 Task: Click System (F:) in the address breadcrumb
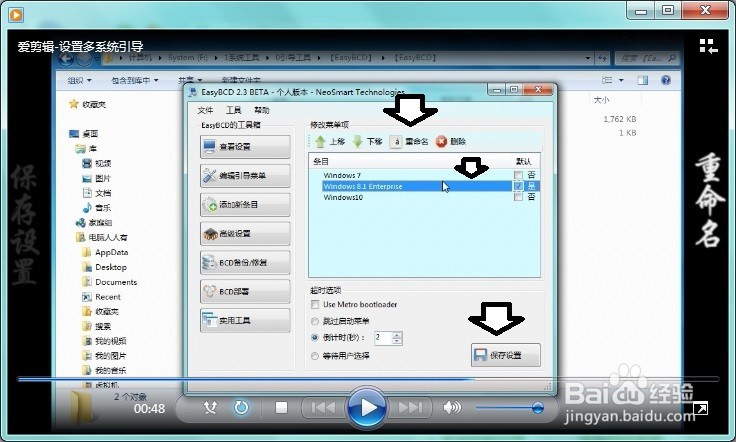[188, 58]
